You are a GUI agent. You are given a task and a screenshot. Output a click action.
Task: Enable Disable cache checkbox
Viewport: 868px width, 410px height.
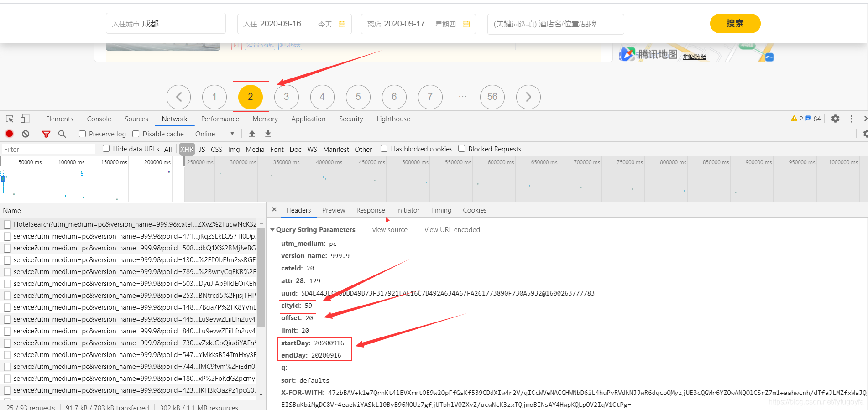click(x=136, y=134)
